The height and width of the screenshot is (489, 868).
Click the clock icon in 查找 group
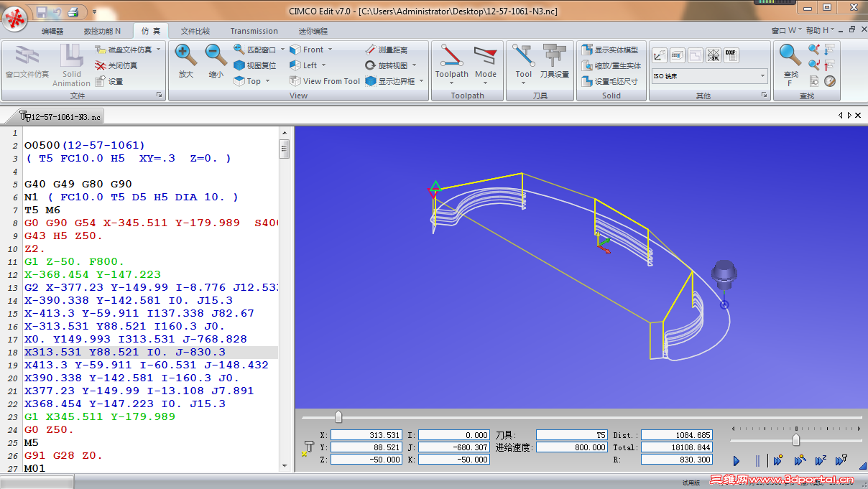(x=830, y=81)
